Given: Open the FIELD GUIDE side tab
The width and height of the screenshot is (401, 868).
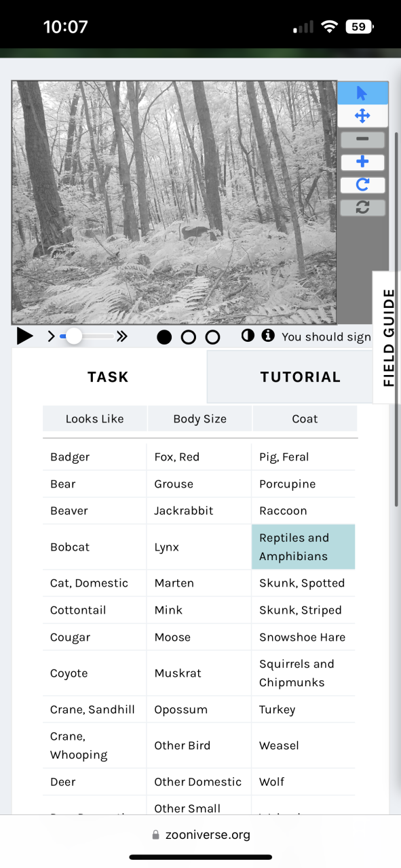Looking at the screenshot, I should (387, 338).
